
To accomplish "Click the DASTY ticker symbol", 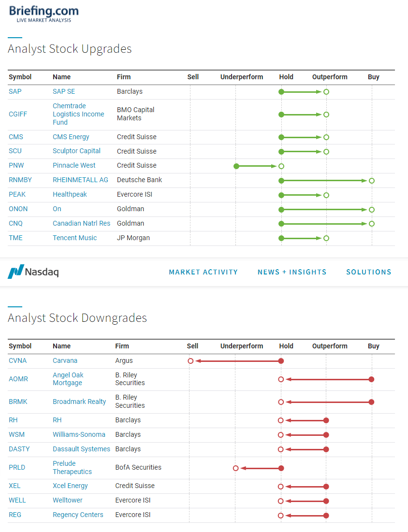I will point(19,449).
